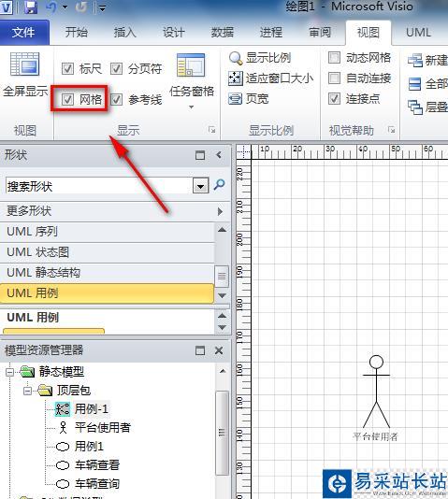Viewport: 448px width, 499px height.
Task: Select the UML 静态结构 stencil
Action: click(107, 273)
